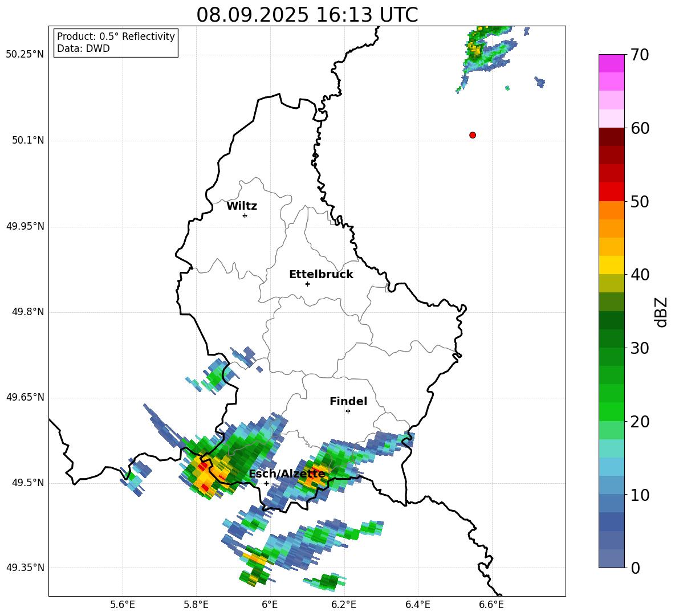Click the yellow colorbar segment above 40

click(x=611, y=265)
